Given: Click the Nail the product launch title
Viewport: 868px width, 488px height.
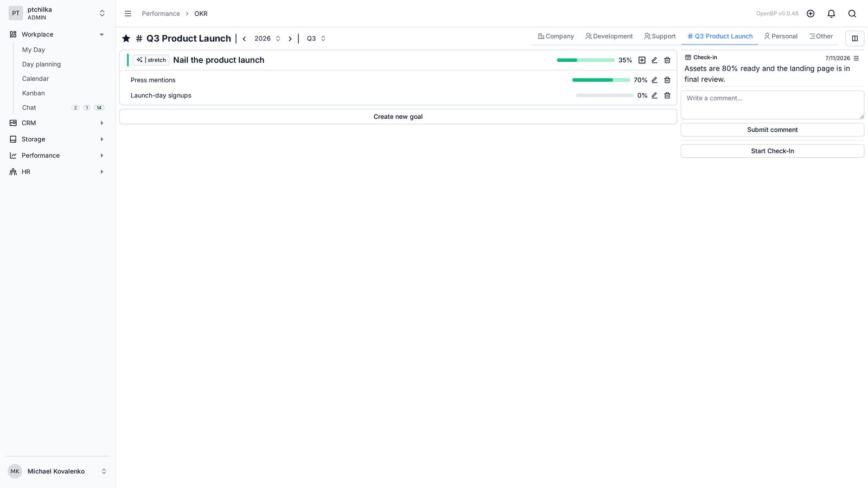Looking at the screenshot, I should pyautogui.click(x=219, y=60).
